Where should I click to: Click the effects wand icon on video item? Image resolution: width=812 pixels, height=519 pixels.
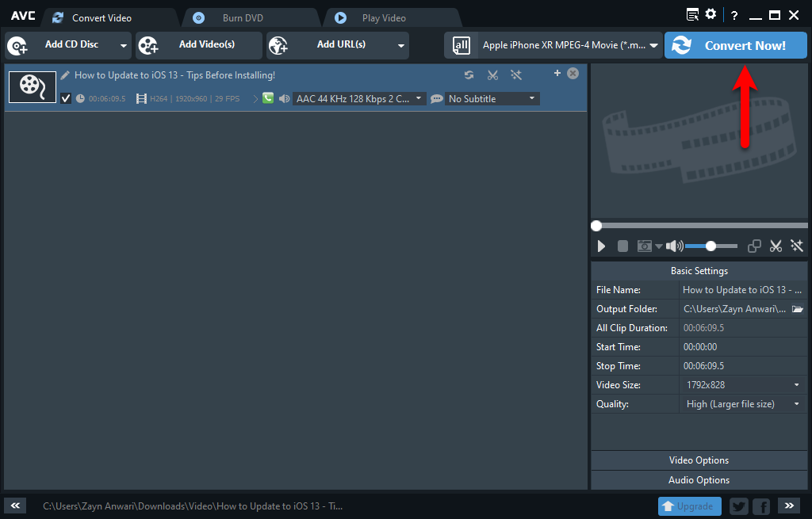[515, 75]
